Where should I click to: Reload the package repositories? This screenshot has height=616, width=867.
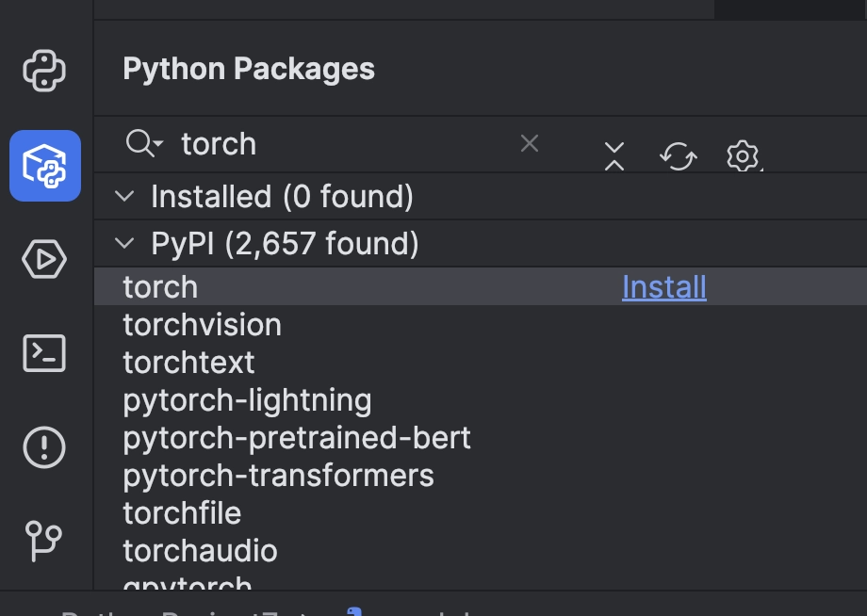point(678,155)
